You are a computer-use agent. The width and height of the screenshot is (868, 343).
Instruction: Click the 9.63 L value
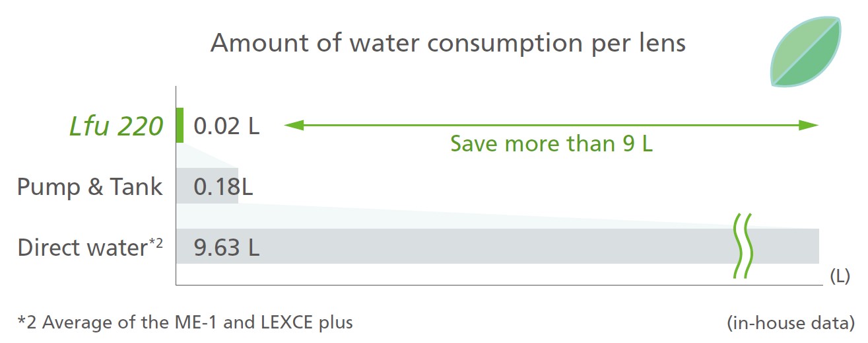click(226, 247)
